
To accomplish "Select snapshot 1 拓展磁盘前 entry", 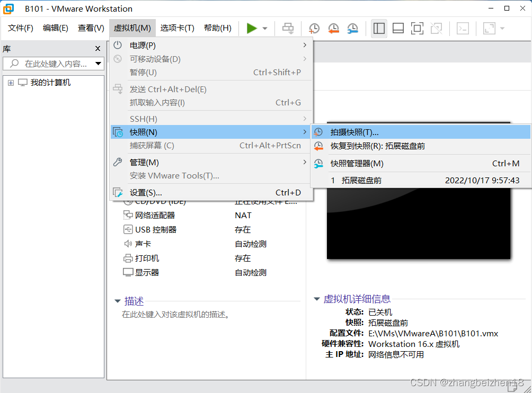I will pyautogui.click(x=421, y=181).
